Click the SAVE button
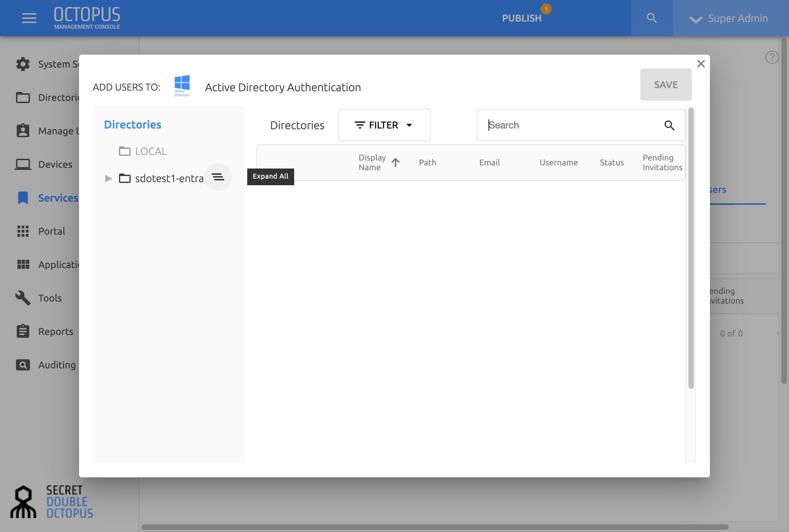The width and height of the screenshot is (789, 532). [666, 85]
